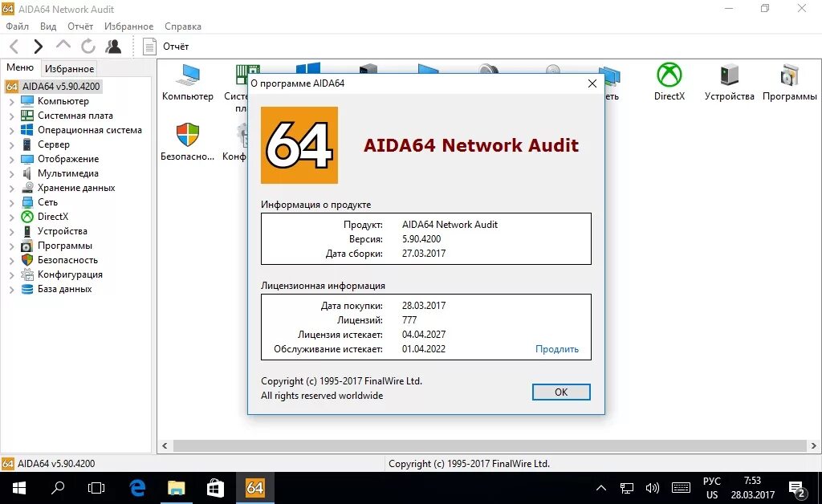The width and height of the screenshot is (822, 504).
Task: Open the Windows Start menu
Action: pos(19,488)
